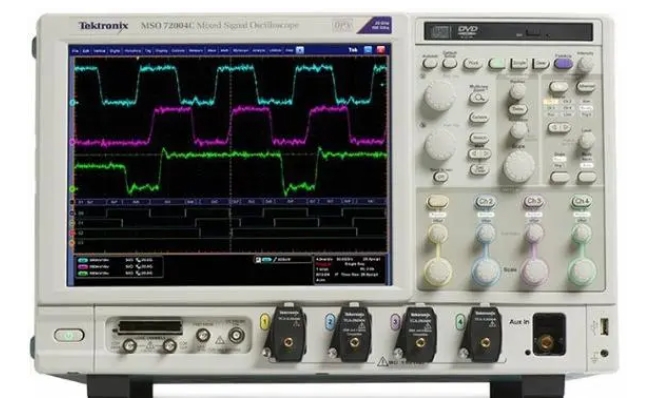Screen dimensions: 653x399
Task: Toggle the green Run/Stop button
Action: [x=497, y=63]
